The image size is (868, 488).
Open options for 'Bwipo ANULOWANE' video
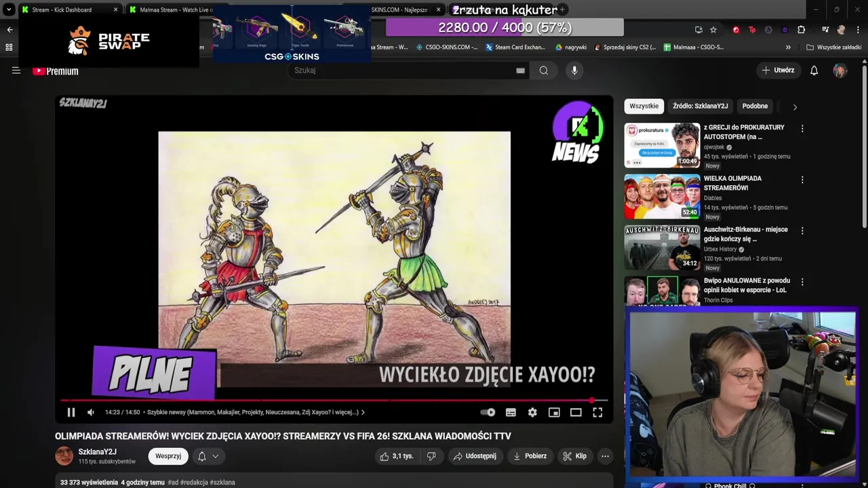click(802, 282)
